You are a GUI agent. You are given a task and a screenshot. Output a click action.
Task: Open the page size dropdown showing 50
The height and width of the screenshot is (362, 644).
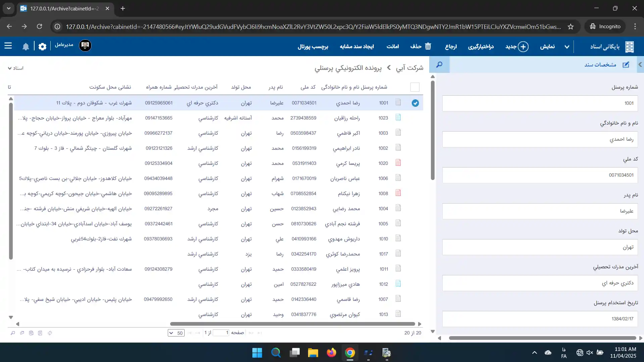click(176, 333)
